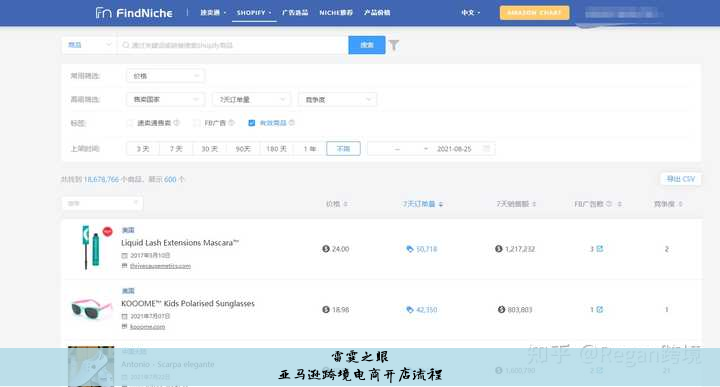Click the blue 搜索 search button
Image resolution: width=720 pixels, height=387 pixels.
[x=366, y=45]
